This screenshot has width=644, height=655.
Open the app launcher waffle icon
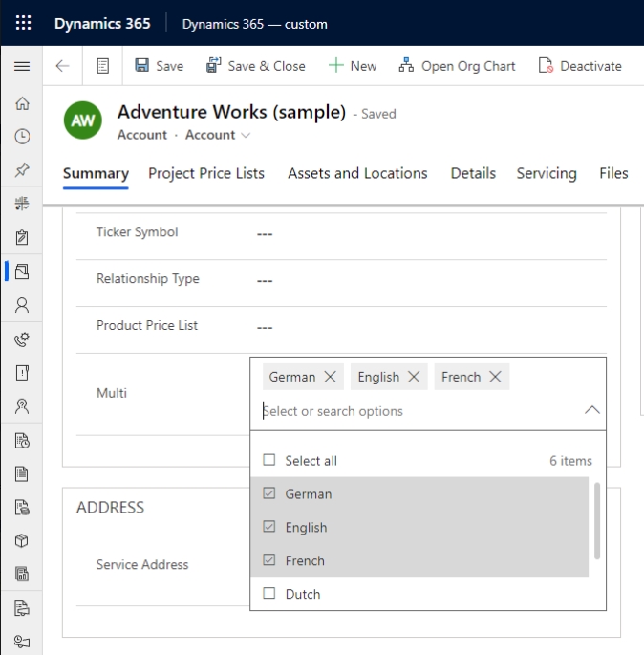(23, 23)
